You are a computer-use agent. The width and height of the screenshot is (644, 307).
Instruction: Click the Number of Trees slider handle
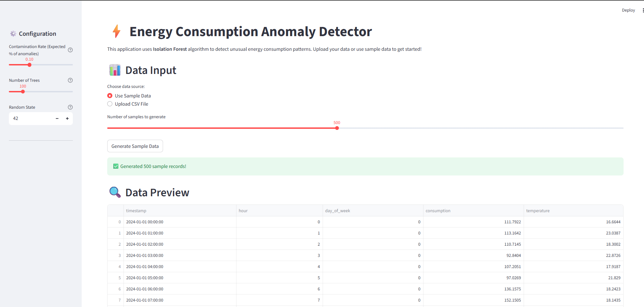click(x=23, y=92)
